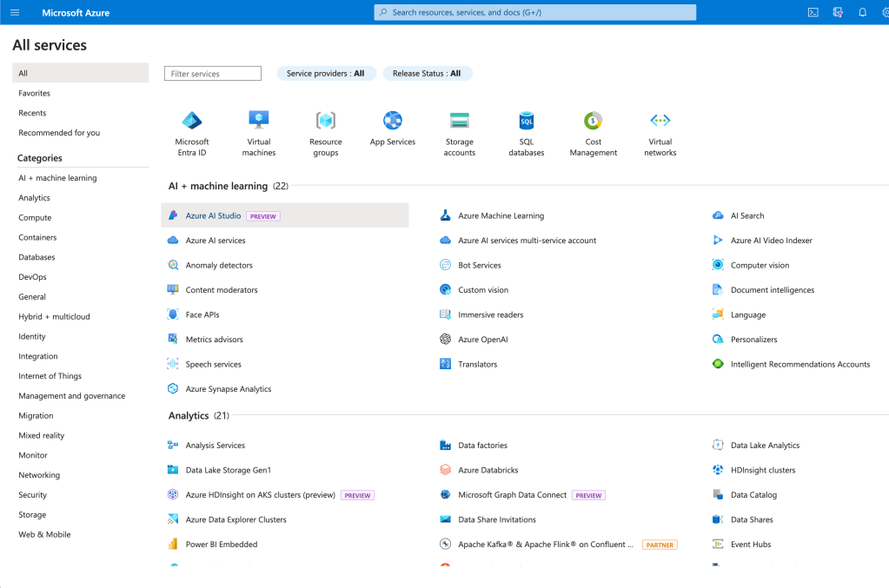889x588 pixels.
Task: Choose the Security category
Action: point(33,494)
